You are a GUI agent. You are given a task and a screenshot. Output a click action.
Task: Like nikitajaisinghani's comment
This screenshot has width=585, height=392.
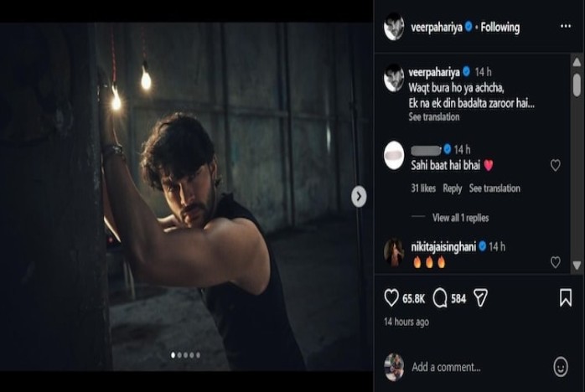555,262
